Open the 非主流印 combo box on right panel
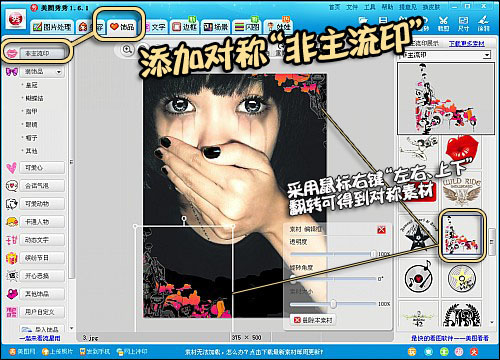The width and height of the screenshot is (500, 360). pyautogui.click(x=446, y=55)
